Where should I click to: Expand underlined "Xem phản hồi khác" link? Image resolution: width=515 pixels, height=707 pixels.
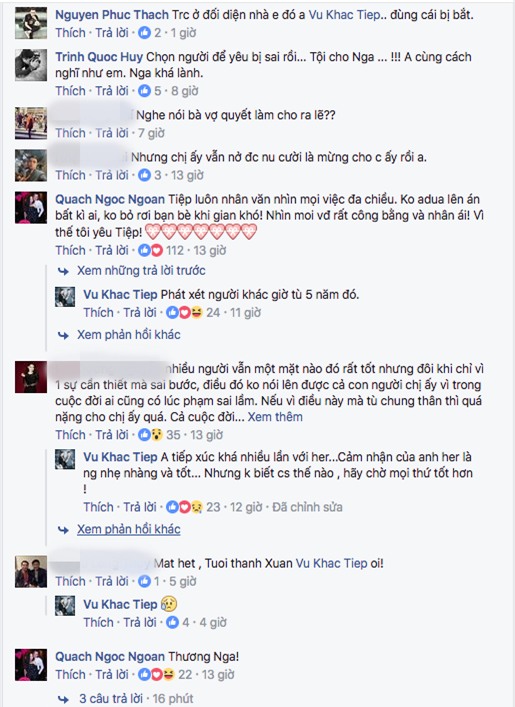(129, 529)
